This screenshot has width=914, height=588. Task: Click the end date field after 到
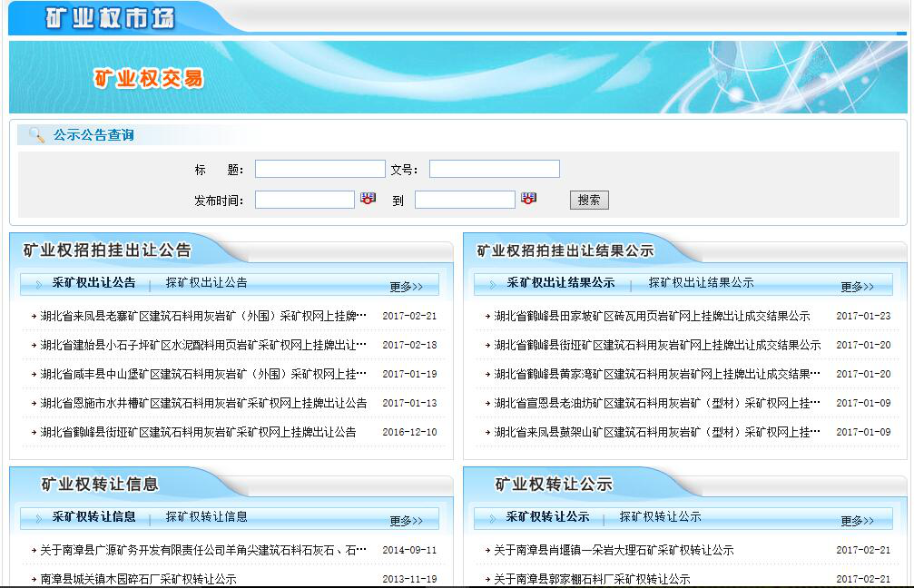click(x=464, y=200)
